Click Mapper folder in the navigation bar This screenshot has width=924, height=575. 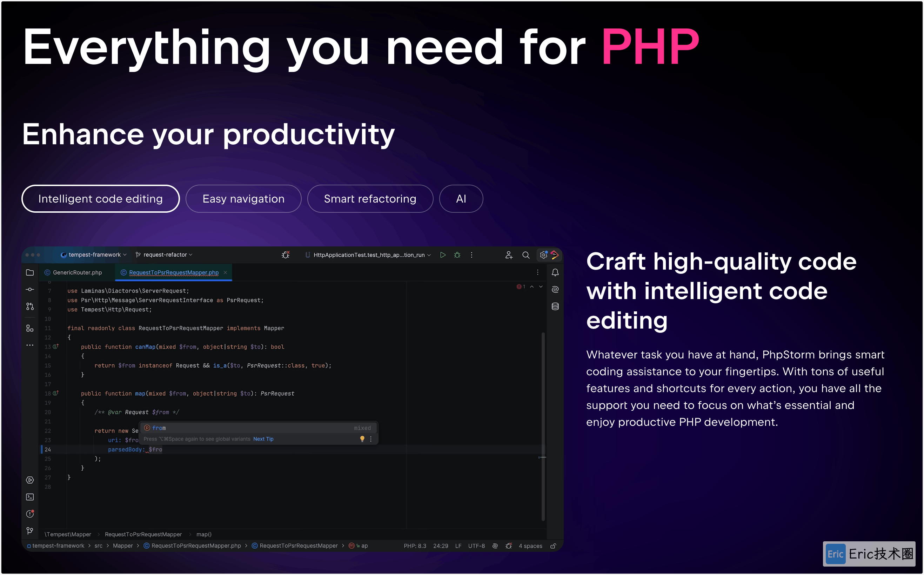coord(123,546)
